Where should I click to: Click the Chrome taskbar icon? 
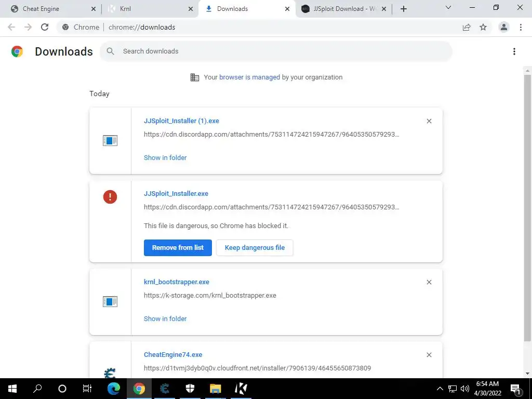[139, 389]
